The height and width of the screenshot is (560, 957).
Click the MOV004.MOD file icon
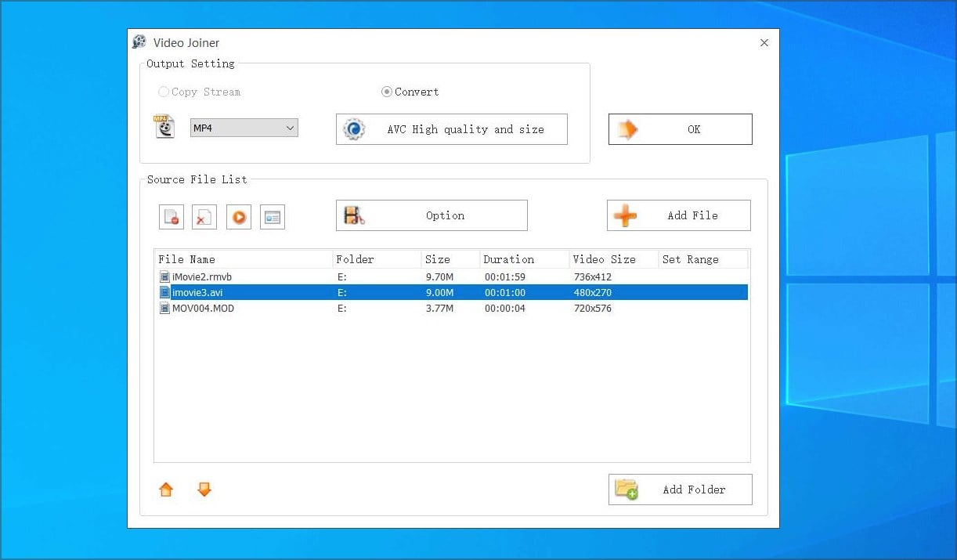pos(164,308)
